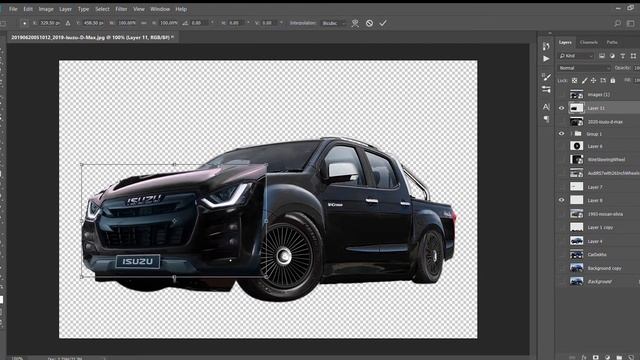640x360 pixels.
Task: Select the Isuzu D-Max document tab
Action: pos(92,37)
